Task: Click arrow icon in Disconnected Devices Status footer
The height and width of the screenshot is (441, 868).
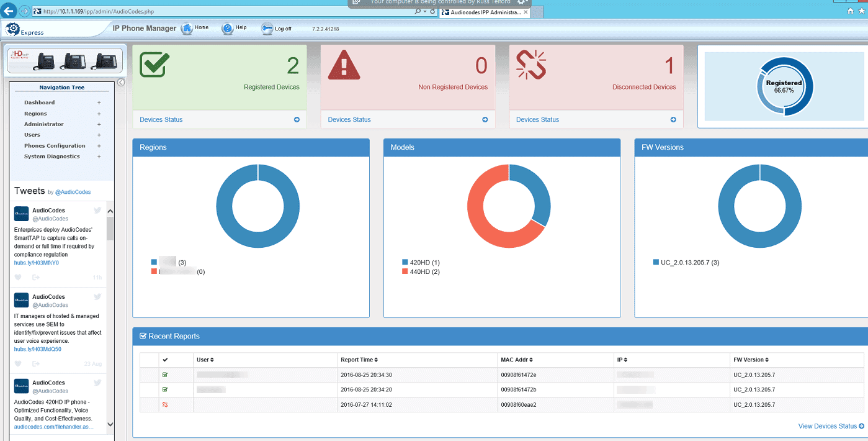Action: 673,120
